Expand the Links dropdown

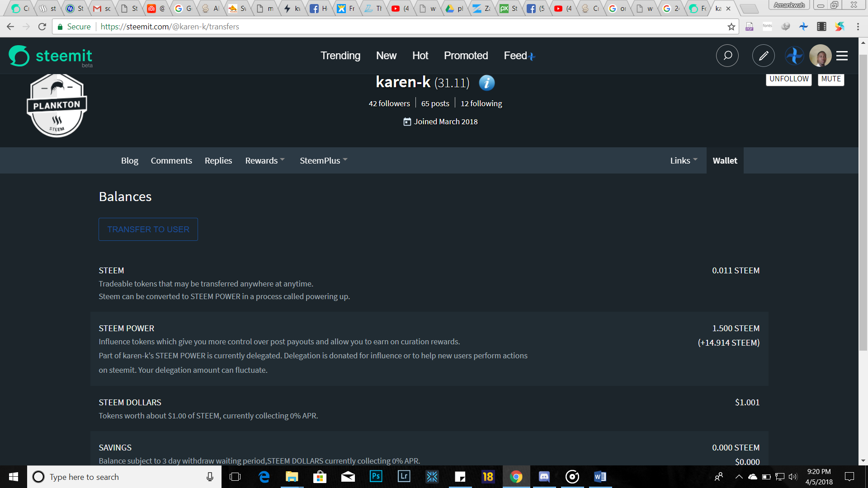683,160
